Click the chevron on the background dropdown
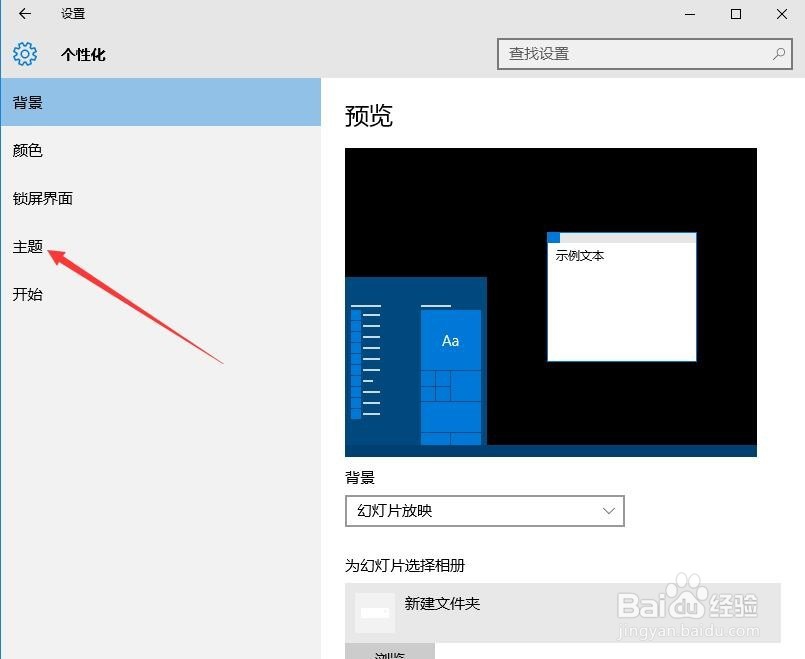The image size is (805, 659). 608,510
